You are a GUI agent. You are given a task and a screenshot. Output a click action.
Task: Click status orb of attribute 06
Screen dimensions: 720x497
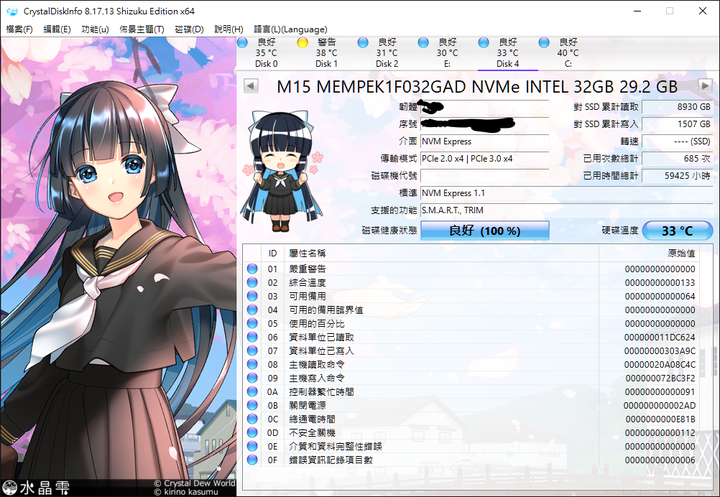click(x=252, y=337)
